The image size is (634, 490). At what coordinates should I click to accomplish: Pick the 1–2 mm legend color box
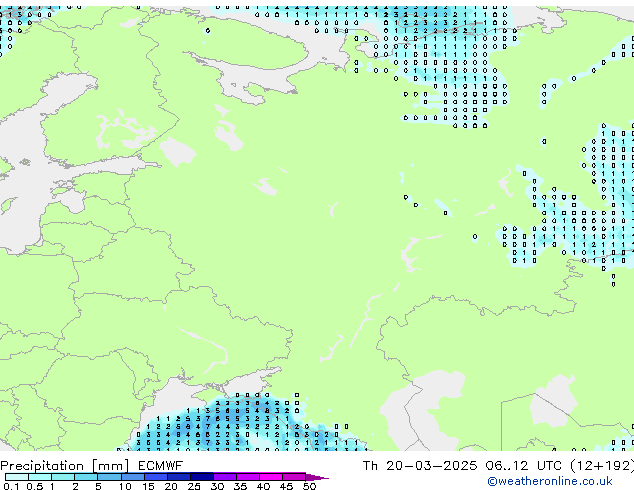click(63, 477)
